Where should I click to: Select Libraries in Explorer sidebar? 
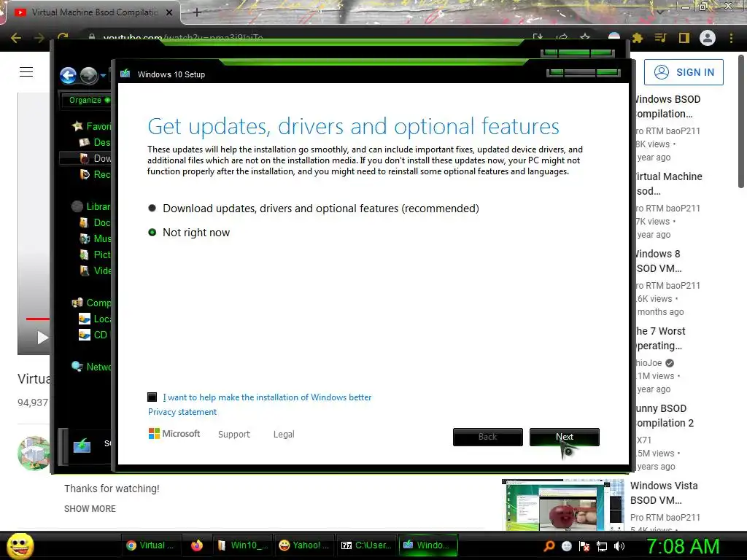pyautogui.click(x=91, y=206)
